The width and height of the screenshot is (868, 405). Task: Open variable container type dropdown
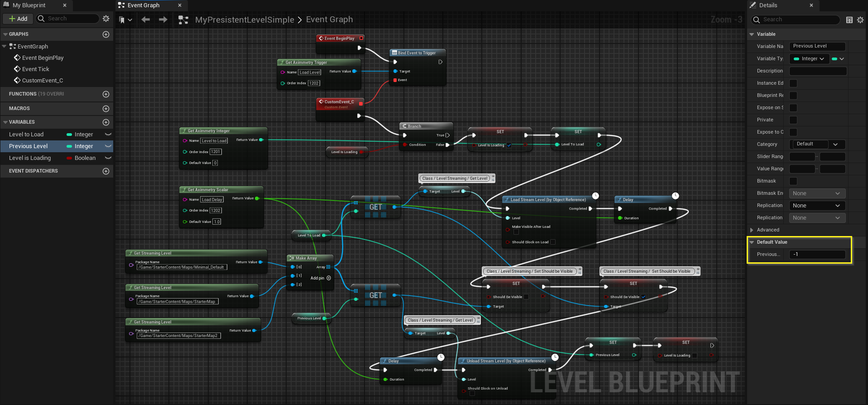point(838,59)
